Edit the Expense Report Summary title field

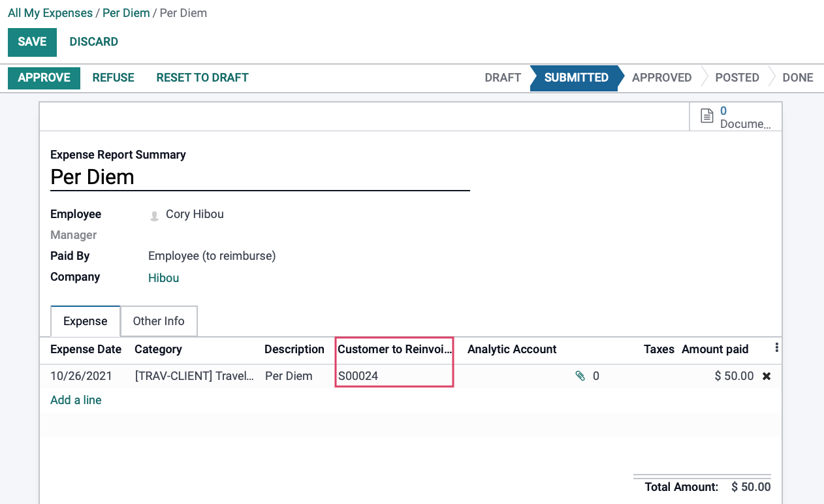coord(260,177)
